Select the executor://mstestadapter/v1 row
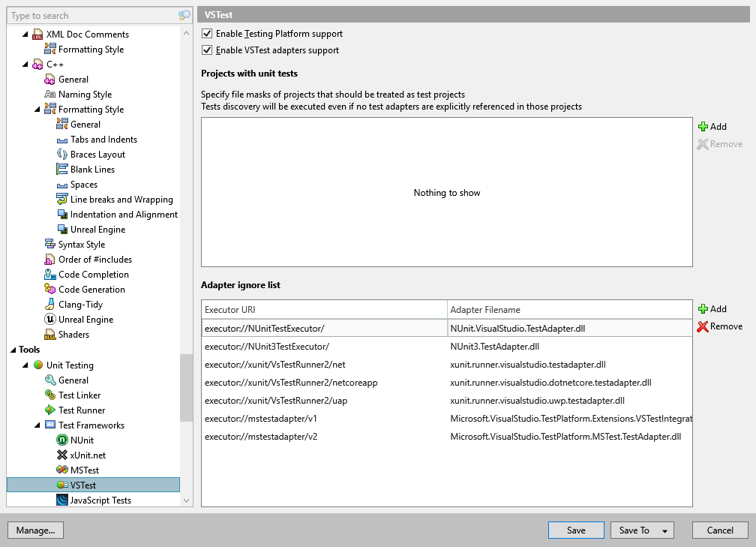This screenshot has width=756, height=547. [x=447, y=419]
